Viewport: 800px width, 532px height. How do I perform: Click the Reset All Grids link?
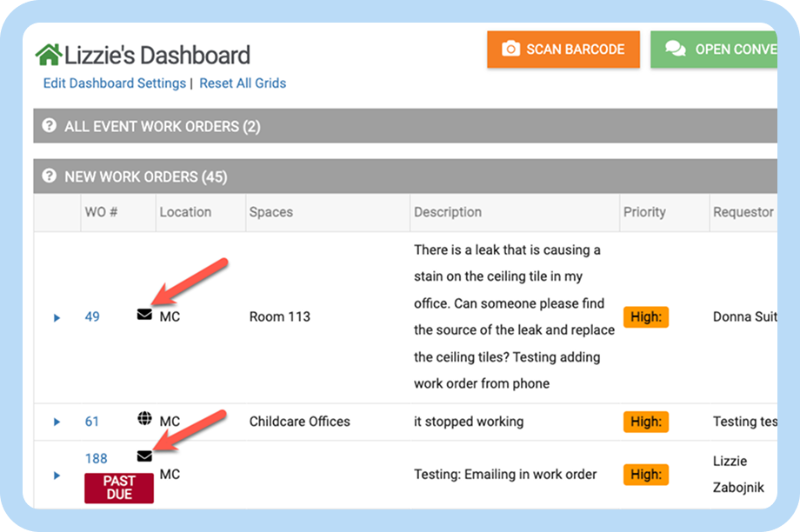pyautogui.click(x=243, y=83)
